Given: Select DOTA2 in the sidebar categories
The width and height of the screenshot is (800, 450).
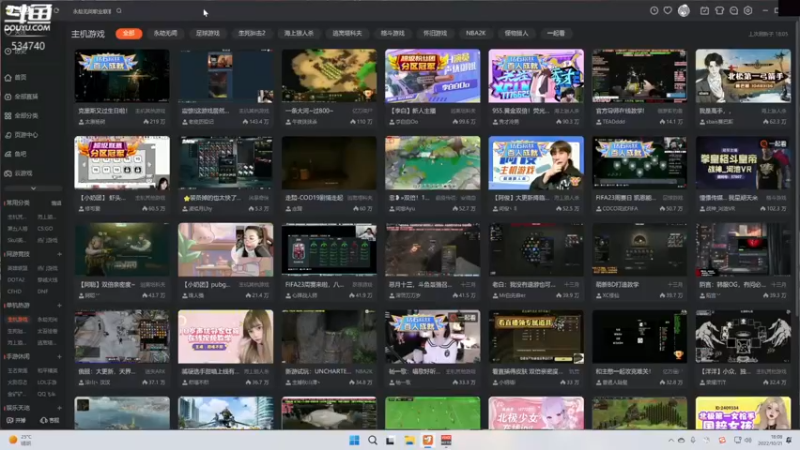Looking at the screenshot, I should (16, 280).
